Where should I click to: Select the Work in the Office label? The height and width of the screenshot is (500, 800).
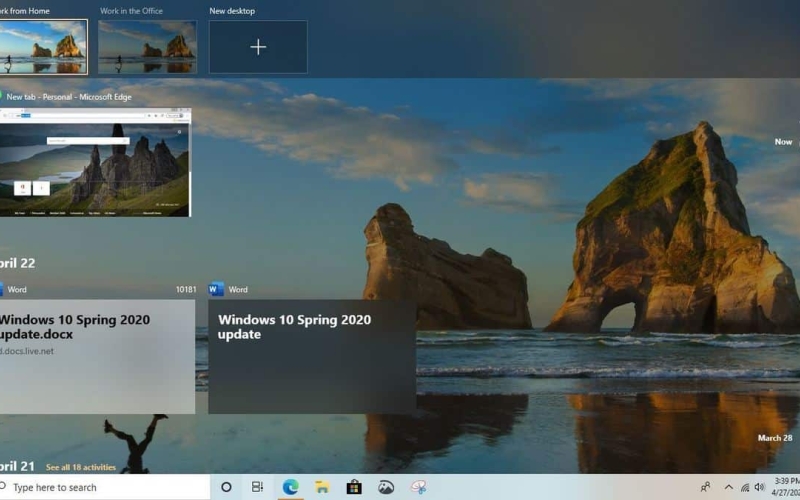click(131, 11)
